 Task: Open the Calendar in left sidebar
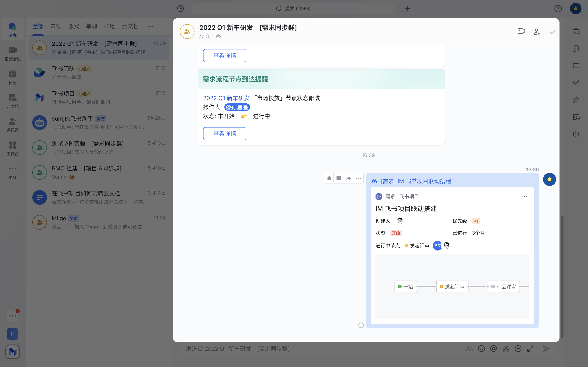pyautogui.click(x=13, y=77)
